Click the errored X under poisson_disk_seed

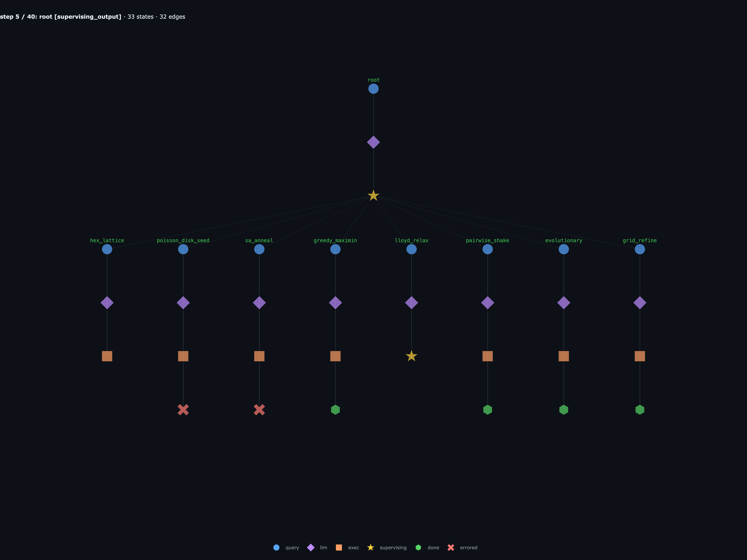183,410
